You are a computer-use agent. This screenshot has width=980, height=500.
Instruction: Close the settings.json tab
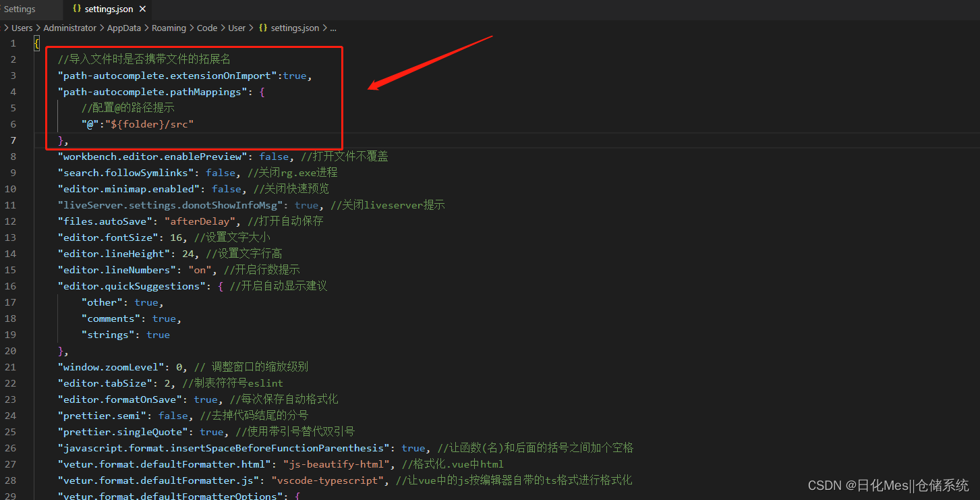tap(142, 9)
